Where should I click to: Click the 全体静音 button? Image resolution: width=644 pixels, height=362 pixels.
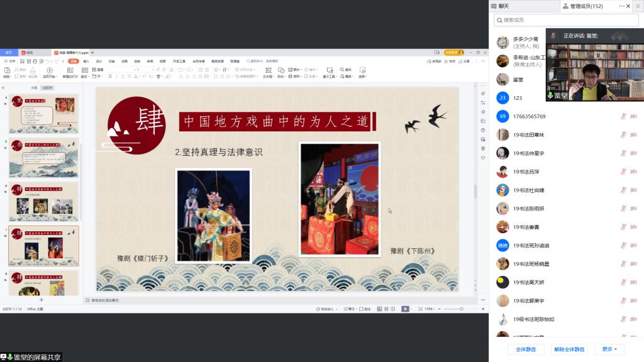coord(526,349)
